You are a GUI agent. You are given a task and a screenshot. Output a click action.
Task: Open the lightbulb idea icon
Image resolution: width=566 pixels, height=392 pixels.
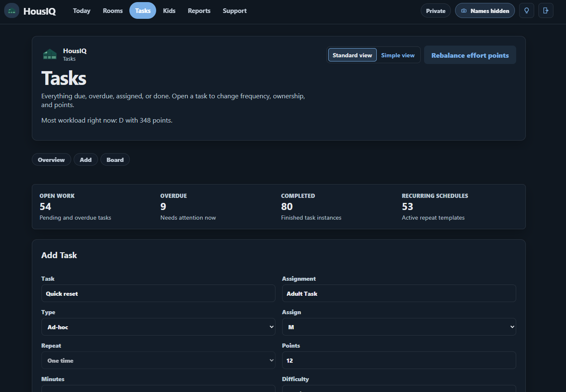(526, 10)
